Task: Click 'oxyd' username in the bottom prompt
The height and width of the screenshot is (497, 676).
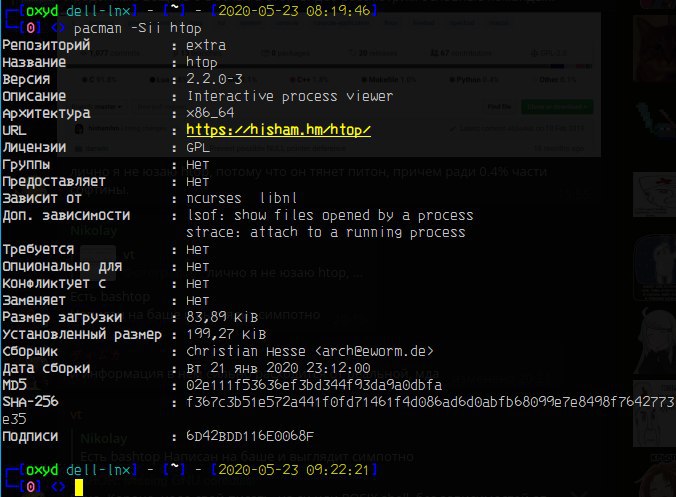Action: point(42,469)
